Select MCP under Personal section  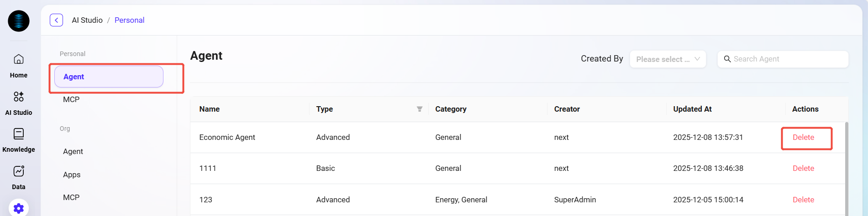pyautogui.click(x=71, y=99)
